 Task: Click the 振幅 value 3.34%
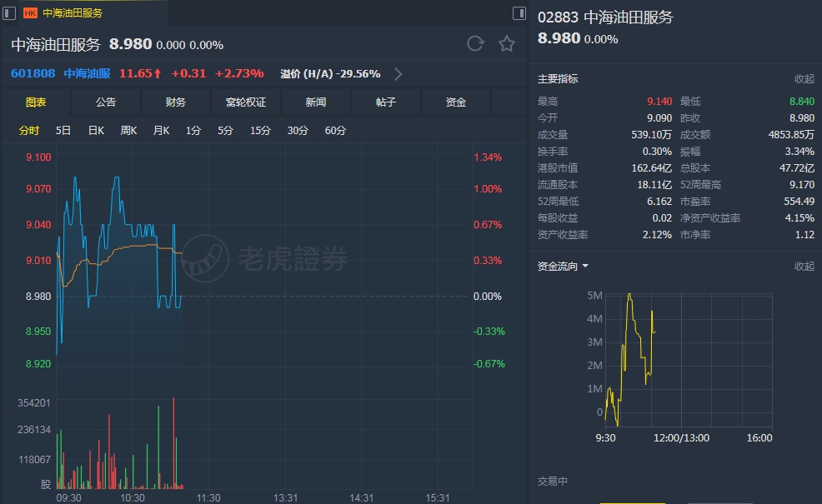click(800, 152)
